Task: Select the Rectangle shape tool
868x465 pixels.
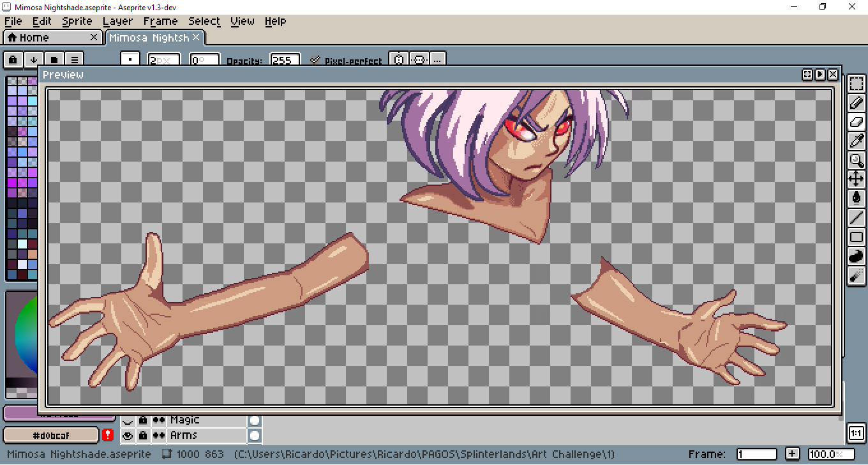Action: coord(856,237)
